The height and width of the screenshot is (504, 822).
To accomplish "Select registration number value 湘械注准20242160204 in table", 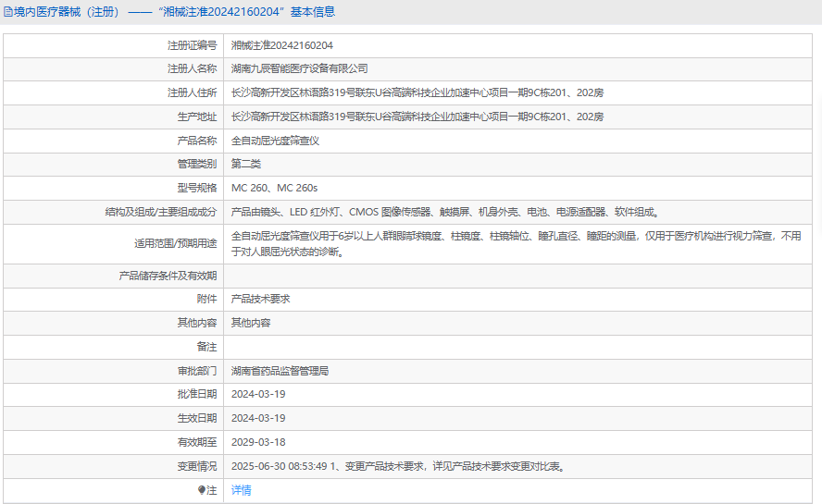I will pyautogui.click(x=282, y=45).
